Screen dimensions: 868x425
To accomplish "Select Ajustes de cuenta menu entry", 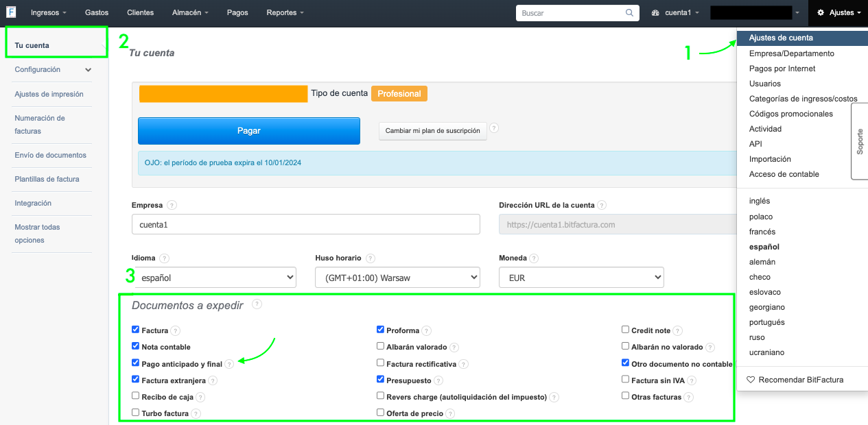I will click(x=781, y=38).
